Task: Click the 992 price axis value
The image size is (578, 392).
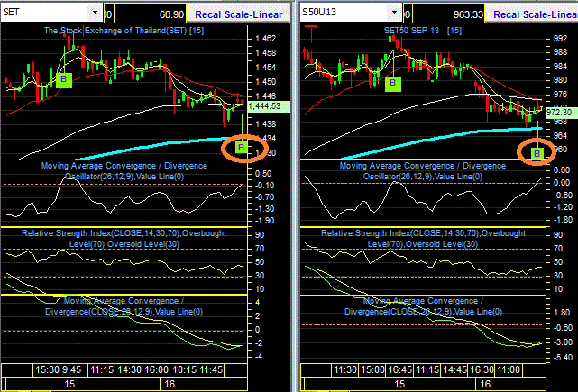Action: [x=560, y=38]
